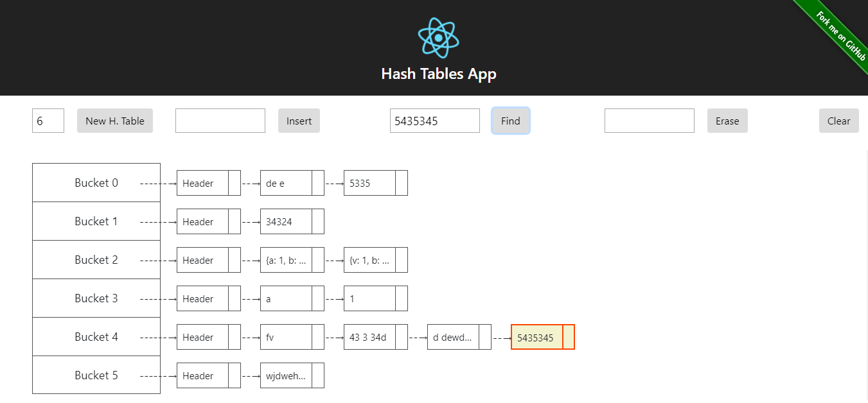This screenshot has width=868, height=403.
Task: Click the Insert button
Action: 299,121
